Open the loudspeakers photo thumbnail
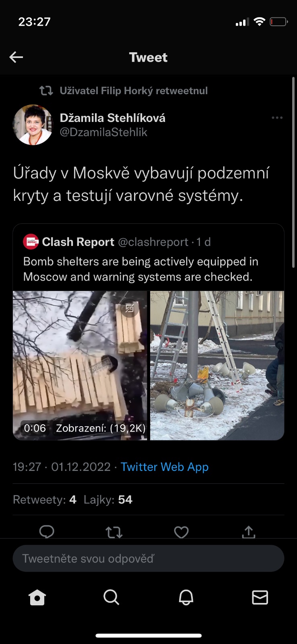Image resolution: width=297 pixels, height=644 pixels. pos(217,365)
